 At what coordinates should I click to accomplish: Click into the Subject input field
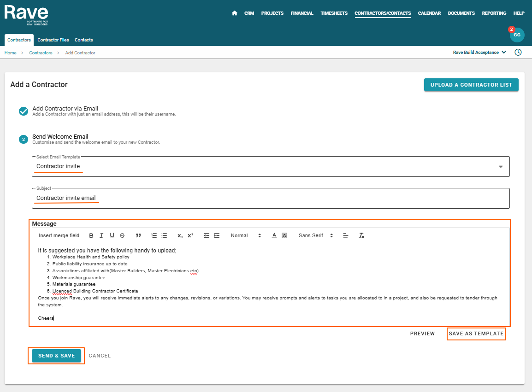click(x=271, y=199)
